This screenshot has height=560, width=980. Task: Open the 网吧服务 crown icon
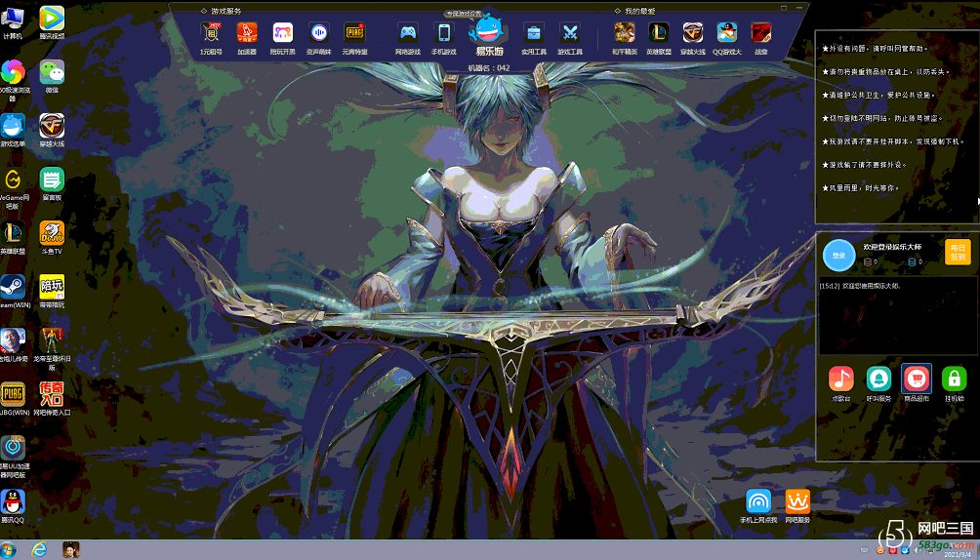[797, 501]
